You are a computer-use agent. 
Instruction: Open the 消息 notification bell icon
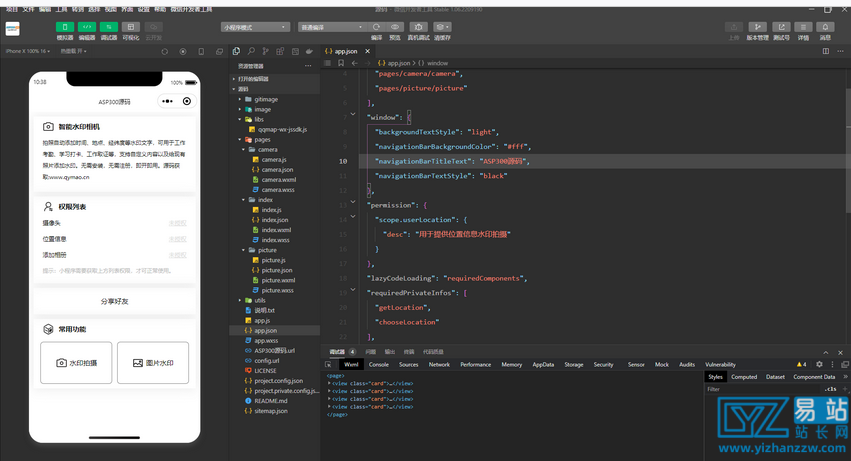[825, 27]
